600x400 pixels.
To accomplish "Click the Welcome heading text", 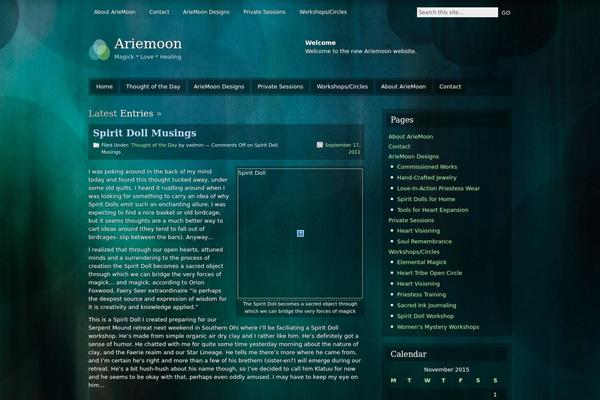I will [320, 43].
